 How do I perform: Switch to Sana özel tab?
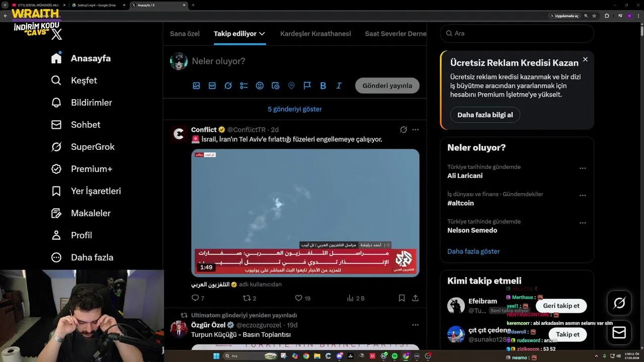[x=185, y=34]
